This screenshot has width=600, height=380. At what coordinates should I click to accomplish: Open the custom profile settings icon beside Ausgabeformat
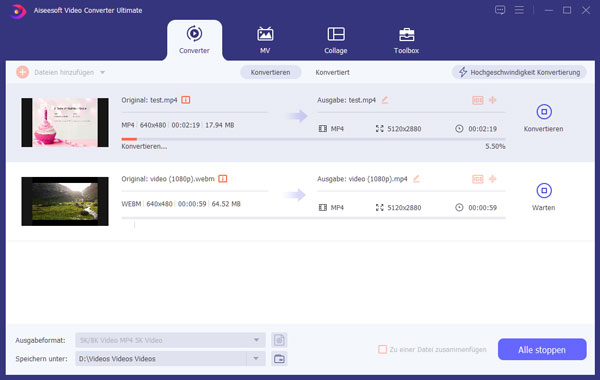279,340
